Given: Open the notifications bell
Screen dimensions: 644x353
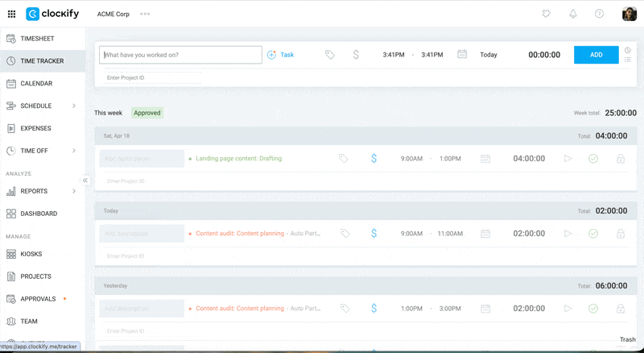Looking at the screenshot, I should [x=573, y=14].
